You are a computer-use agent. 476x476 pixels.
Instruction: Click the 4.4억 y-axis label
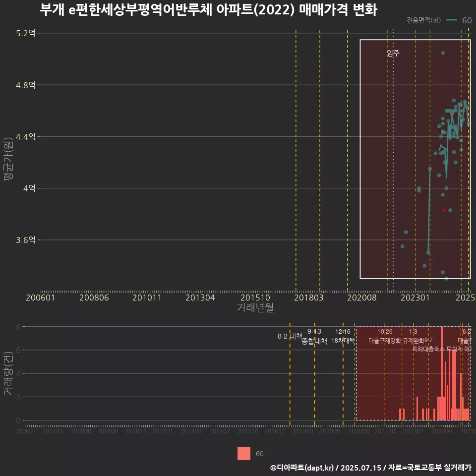(26, 137)
